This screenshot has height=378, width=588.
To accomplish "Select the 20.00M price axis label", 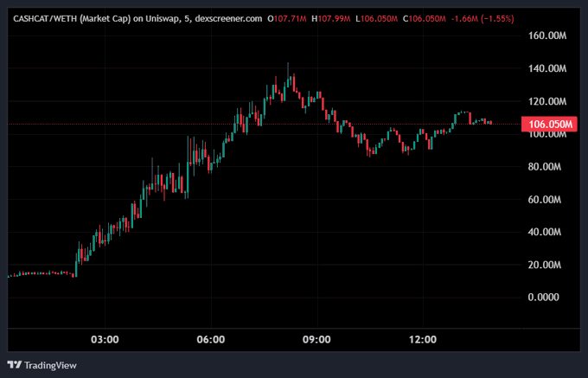I will click(x=545, y=266).
